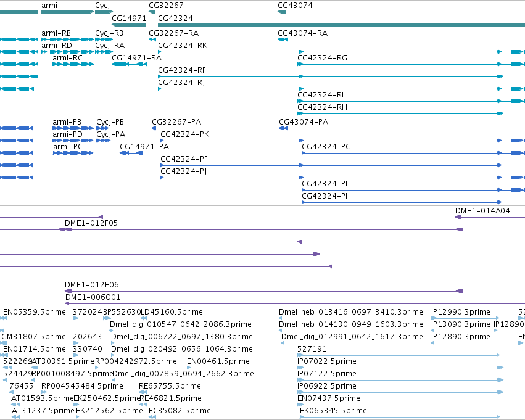Select protein CG43074-PA
The height and width of the screenshot is (420, 525).
click(x=304, y=123)
